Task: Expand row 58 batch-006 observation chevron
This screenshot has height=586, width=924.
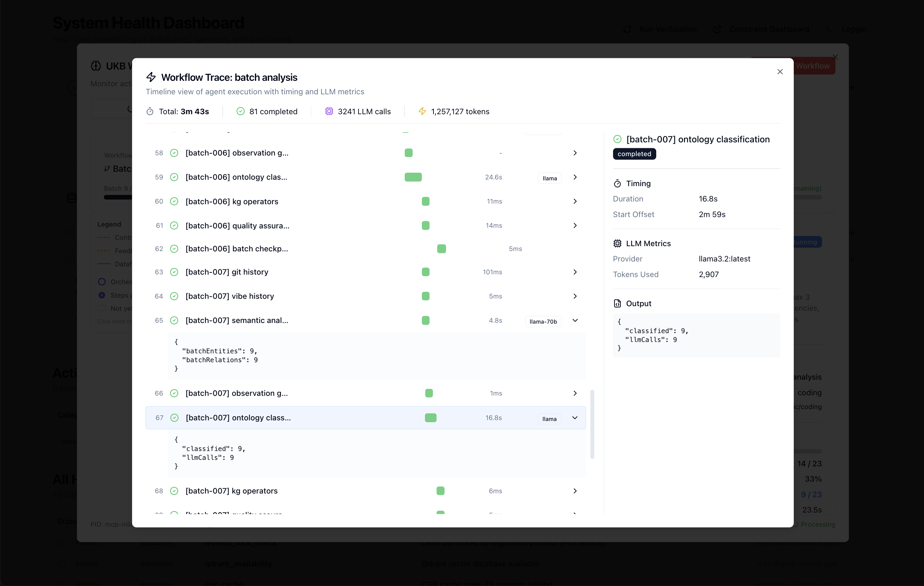Action: click(575, 153)
